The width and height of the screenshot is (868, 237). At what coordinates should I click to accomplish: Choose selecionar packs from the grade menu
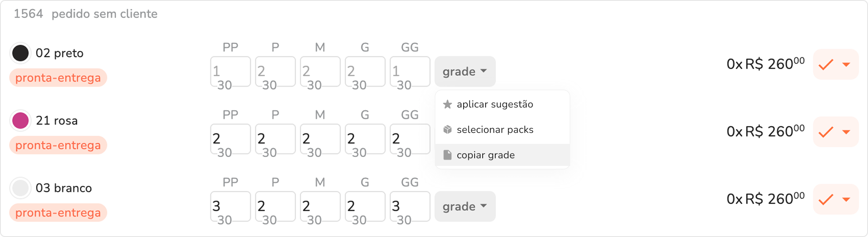click(x=494, y=130)
